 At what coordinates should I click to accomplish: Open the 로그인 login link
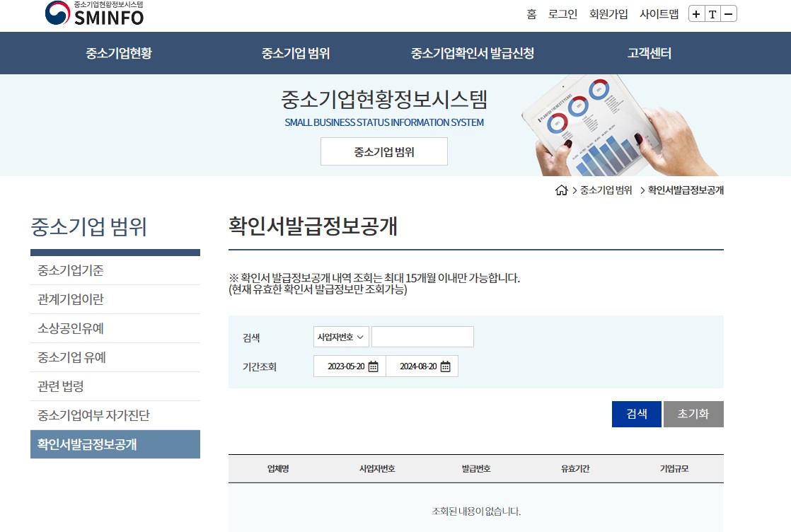point(562,14)
